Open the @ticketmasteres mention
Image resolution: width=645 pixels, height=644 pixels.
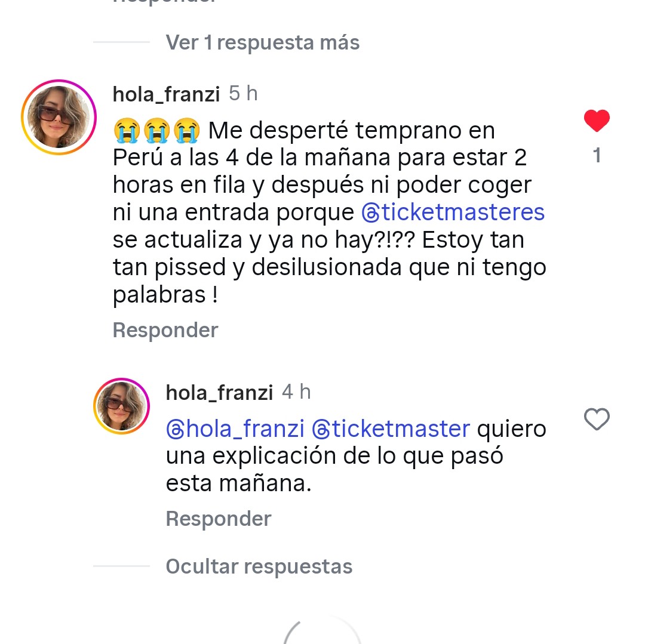pyautogui.click(x=453, y=212)
